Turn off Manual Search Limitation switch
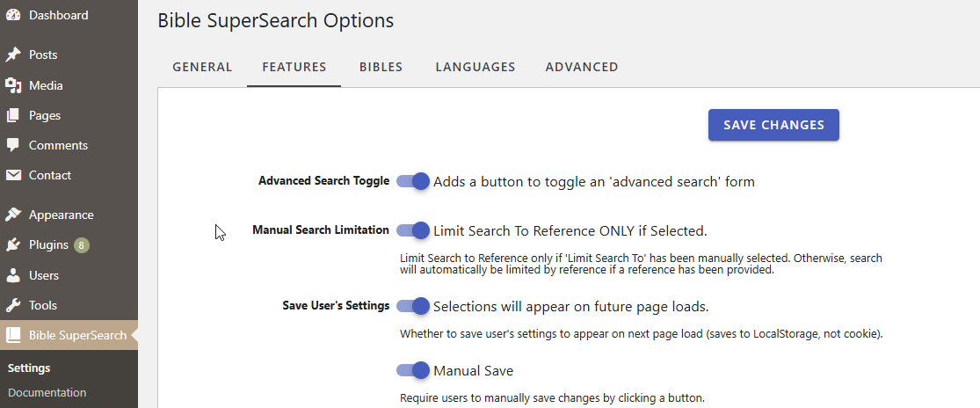The width and height of the screenshot is (980, 408). click(413, 230)
